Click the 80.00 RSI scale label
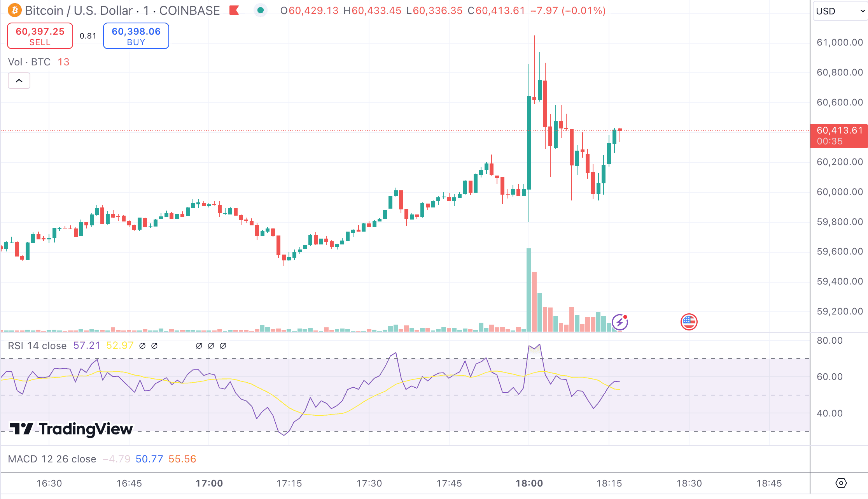 click(x=830, y=341)
